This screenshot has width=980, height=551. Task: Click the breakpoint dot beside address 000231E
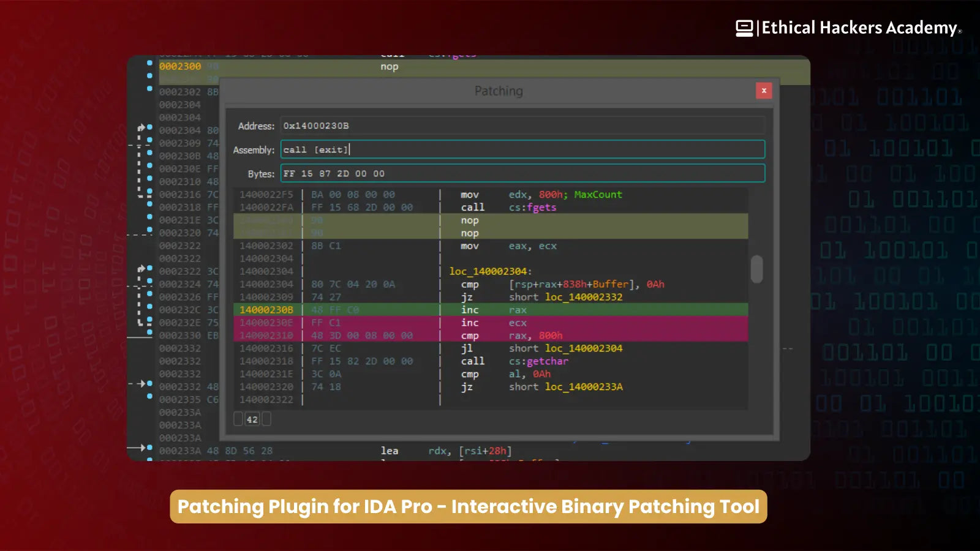(149, 217)
